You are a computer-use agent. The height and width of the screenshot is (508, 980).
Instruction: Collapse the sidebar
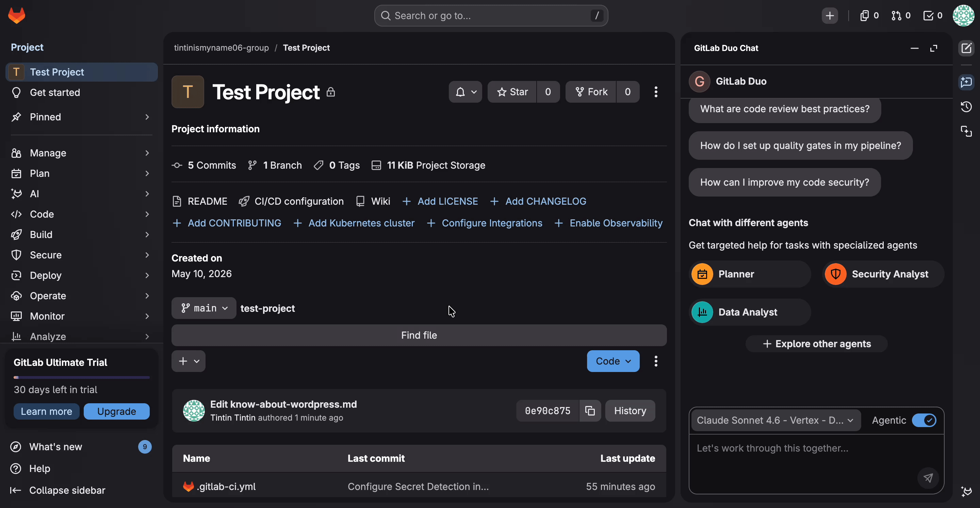(81, 490)
